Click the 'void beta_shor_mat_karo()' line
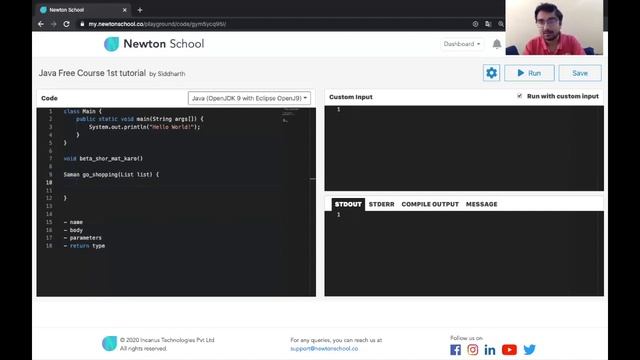 (x=103, y=158)
